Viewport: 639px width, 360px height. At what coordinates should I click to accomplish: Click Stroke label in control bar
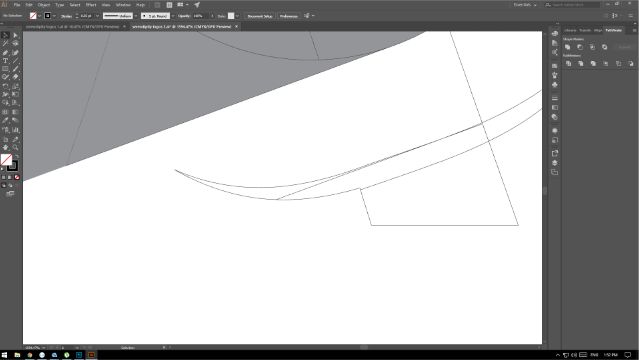pos(66,16)
